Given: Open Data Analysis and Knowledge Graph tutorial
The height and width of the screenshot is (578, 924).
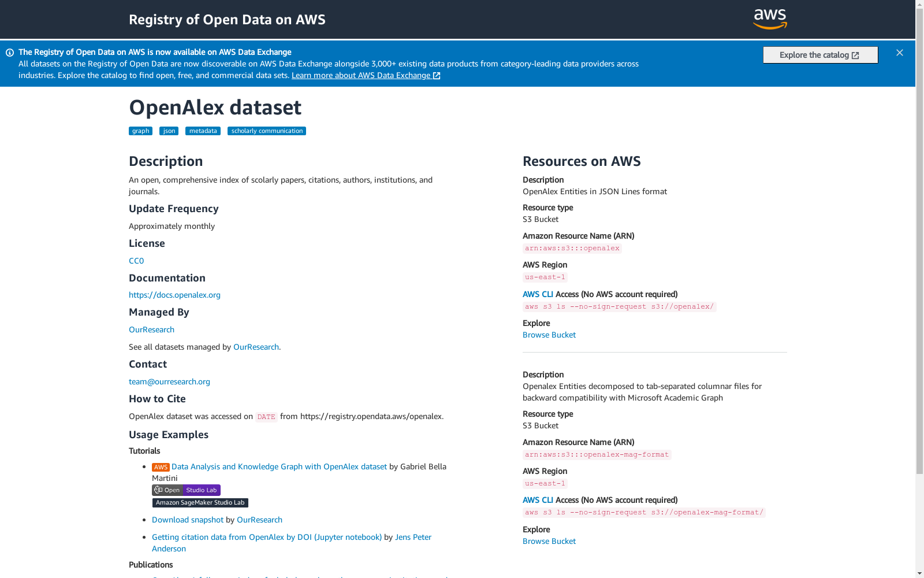Looking at the screenshot, I should tap(279, 466).
